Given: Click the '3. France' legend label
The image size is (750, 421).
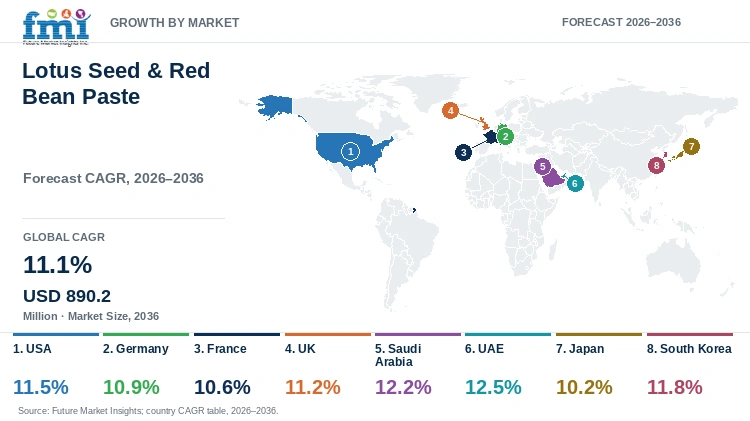Looking at the screenshot, I should point(220,349).
